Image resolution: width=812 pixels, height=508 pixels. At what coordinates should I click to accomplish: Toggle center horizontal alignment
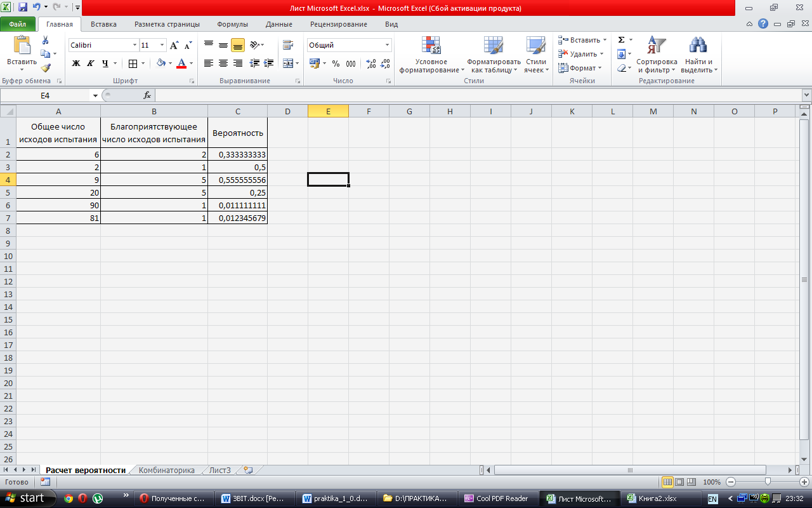point(223,63)
